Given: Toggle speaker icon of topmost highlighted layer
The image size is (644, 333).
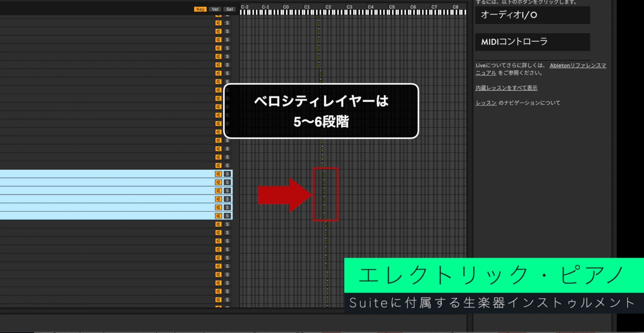Looking at the screenshot, I should (x=218, y=174).
